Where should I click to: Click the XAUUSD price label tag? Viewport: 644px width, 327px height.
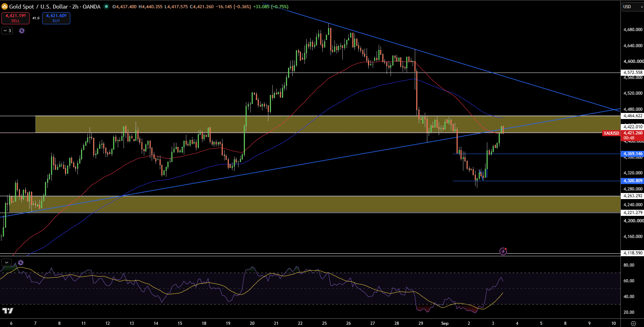tap(611, 133)
